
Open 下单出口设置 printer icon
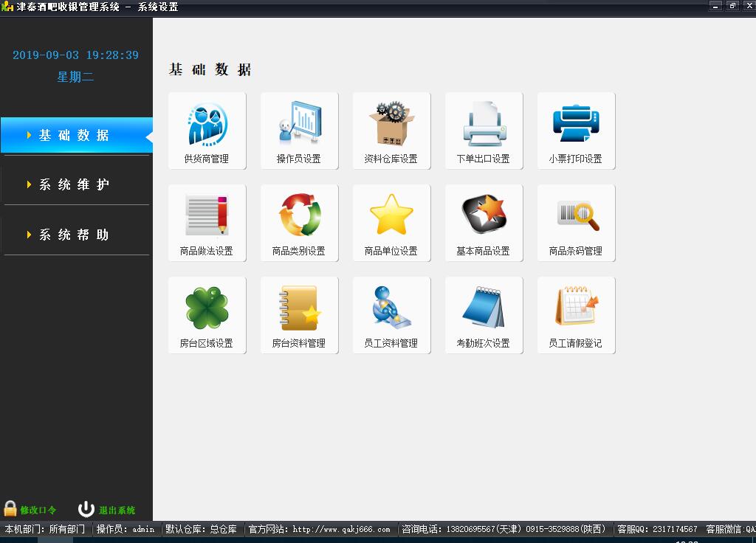pyautogui.click(x=484, y=127)
